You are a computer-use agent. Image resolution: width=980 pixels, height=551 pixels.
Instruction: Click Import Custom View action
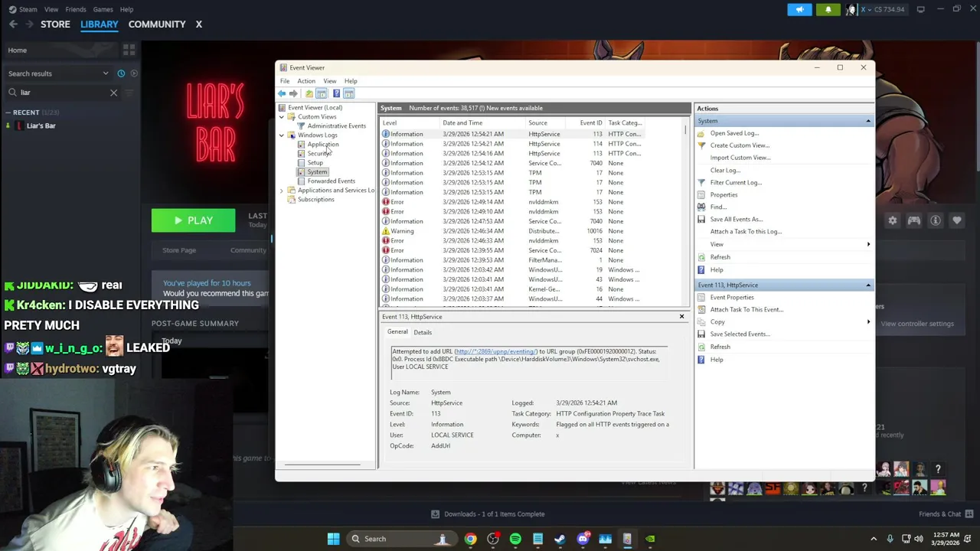740,157
